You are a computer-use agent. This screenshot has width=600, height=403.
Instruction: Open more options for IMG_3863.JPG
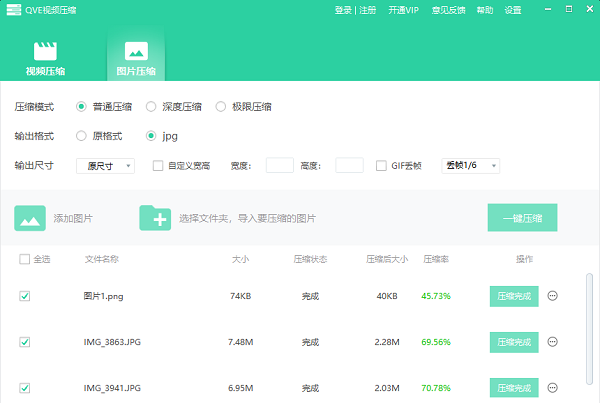point(553,342)
